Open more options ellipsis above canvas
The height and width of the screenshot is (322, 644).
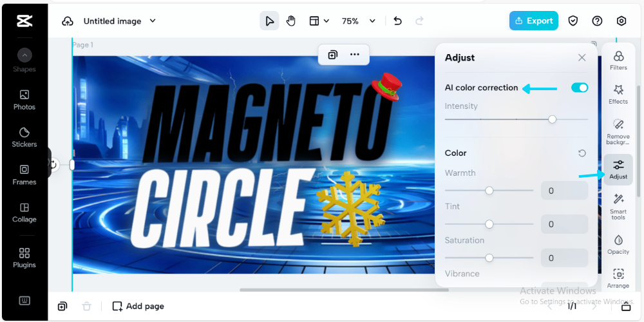click(354, 55)
